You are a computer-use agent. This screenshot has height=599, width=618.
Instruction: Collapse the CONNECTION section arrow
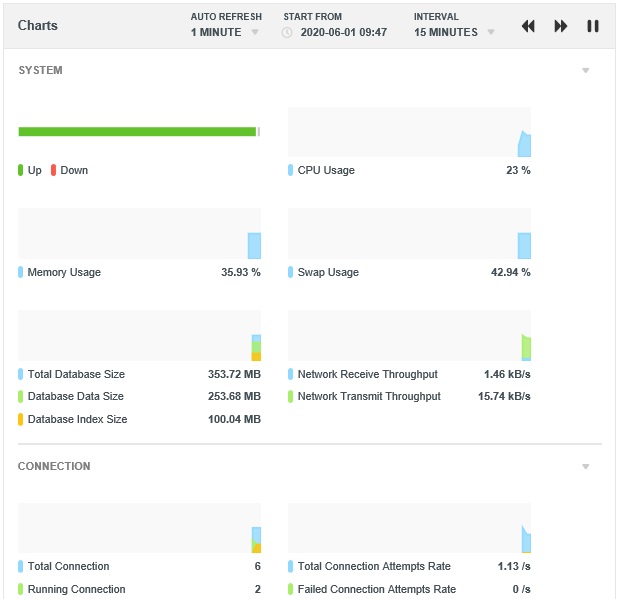pos(586,467)
